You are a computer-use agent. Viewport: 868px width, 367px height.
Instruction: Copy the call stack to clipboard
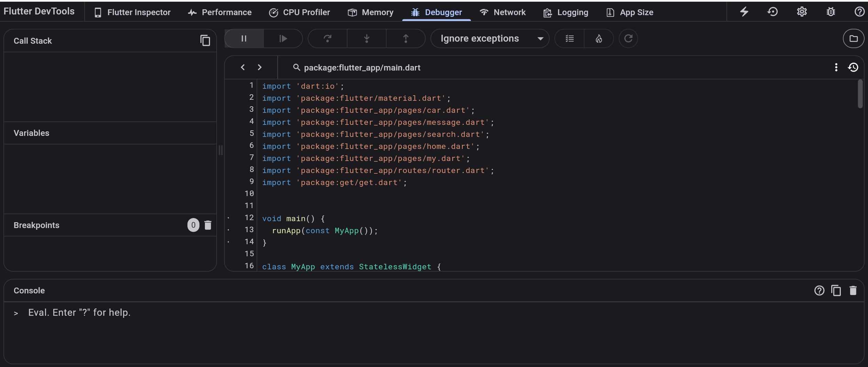(x=205, y=41)
